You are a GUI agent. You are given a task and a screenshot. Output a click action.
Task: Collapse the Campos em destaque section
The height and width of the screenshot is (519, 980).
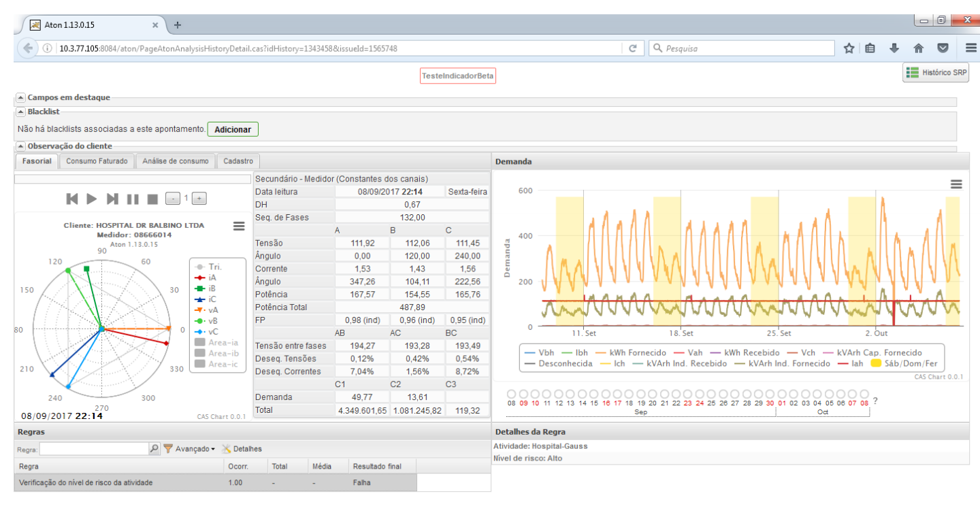(x=20, y=98)
